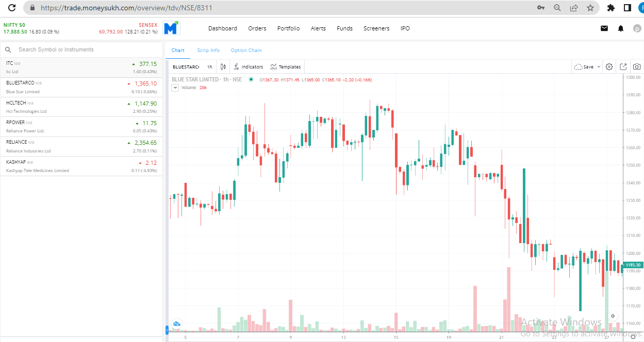Open the Screeners menu

click(376, 28)
